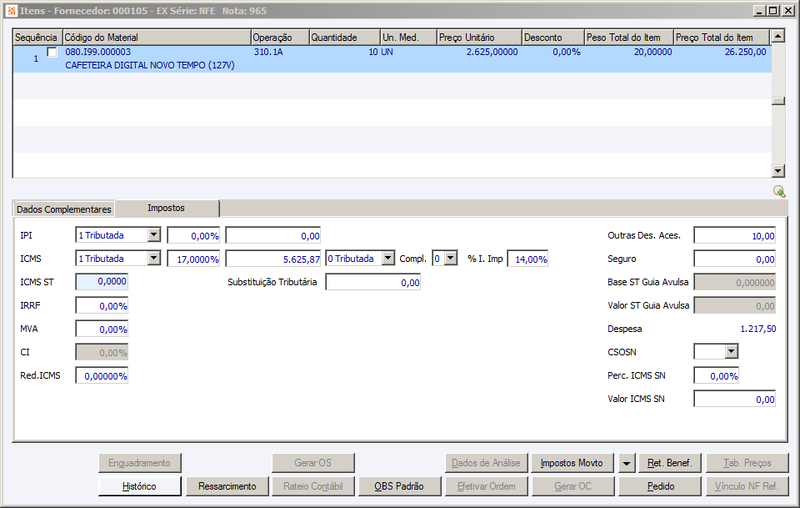Open the ICMS 1 Tributada dropdown
This screenshot has width=800, height=508.
154,259
